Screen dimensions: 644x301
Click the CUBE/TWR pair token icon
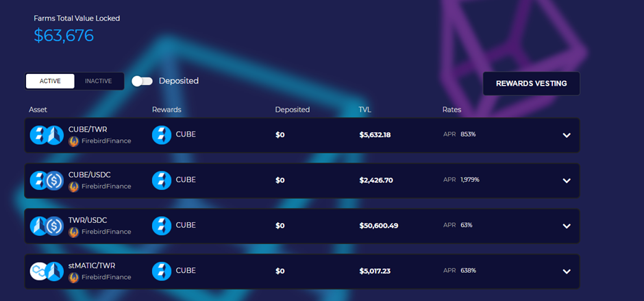(x=47, y=135)
